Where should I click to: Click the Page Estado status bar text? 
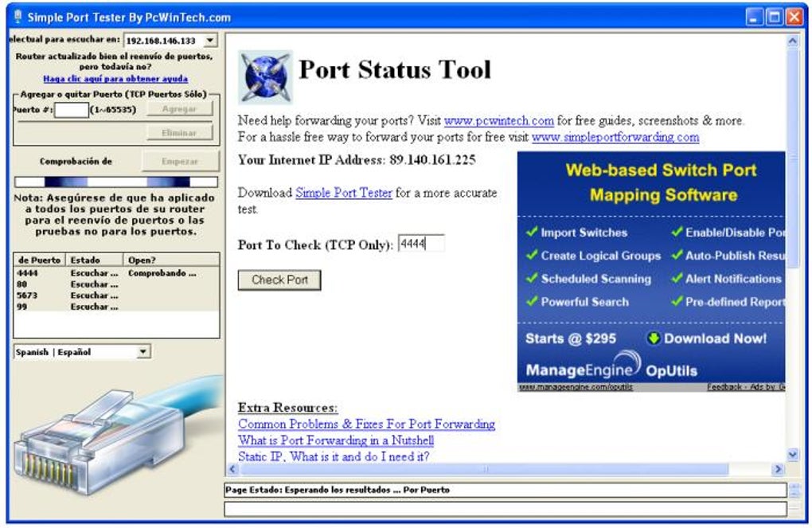click(x=337, y=490)
